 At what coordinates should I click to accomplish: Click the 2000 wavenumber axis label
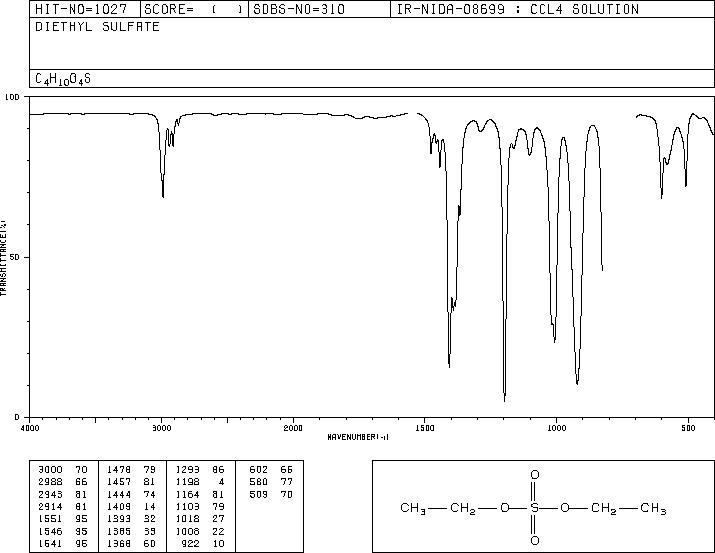[293, 428]
